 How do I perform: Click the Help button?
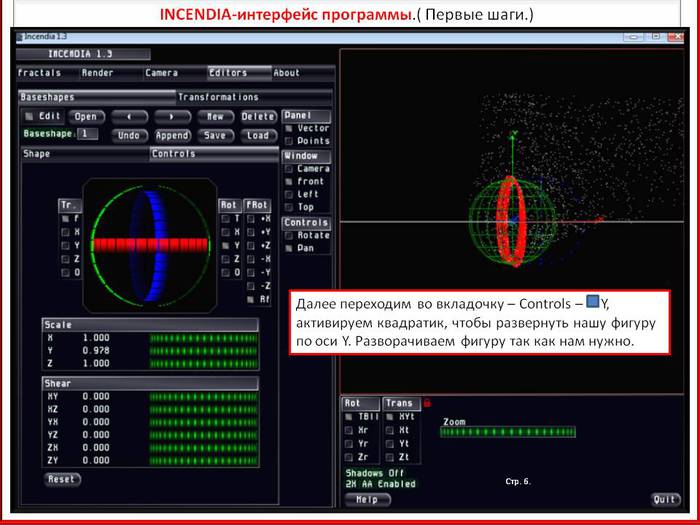coord(368,500)
